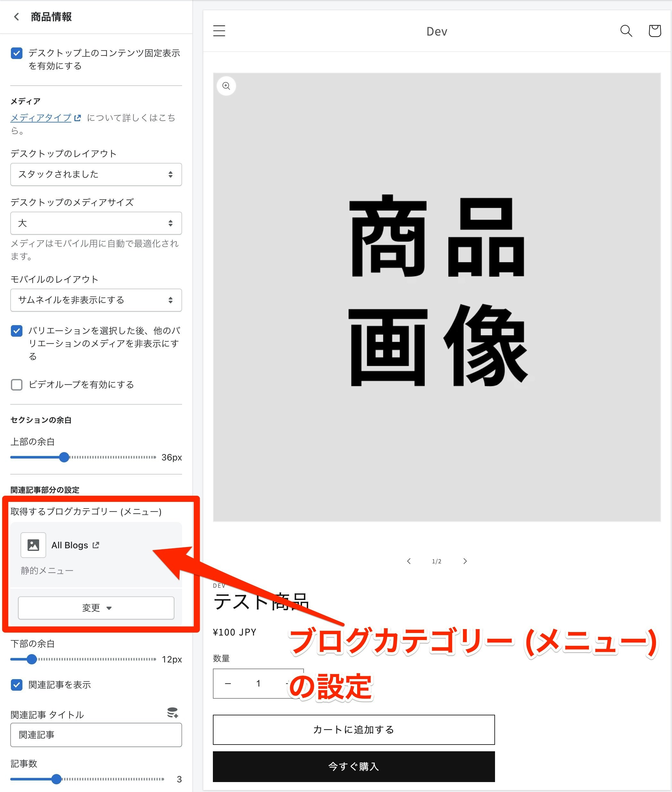Open the デスクトップのレイアウト dropdown
The width and height of the screenshot is (672, 792).
(x=96, y=174)
